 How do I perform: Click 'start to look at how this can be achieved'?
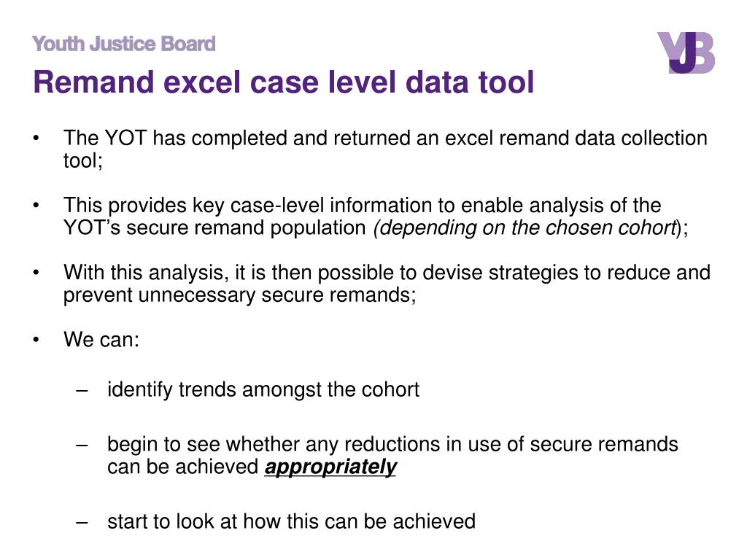[291, 521]
